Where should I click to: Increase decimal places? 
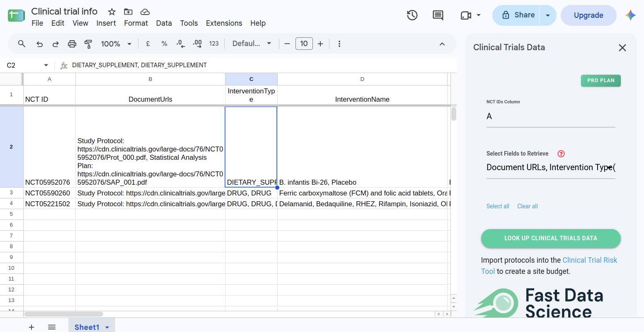click(x=197, y=44)
